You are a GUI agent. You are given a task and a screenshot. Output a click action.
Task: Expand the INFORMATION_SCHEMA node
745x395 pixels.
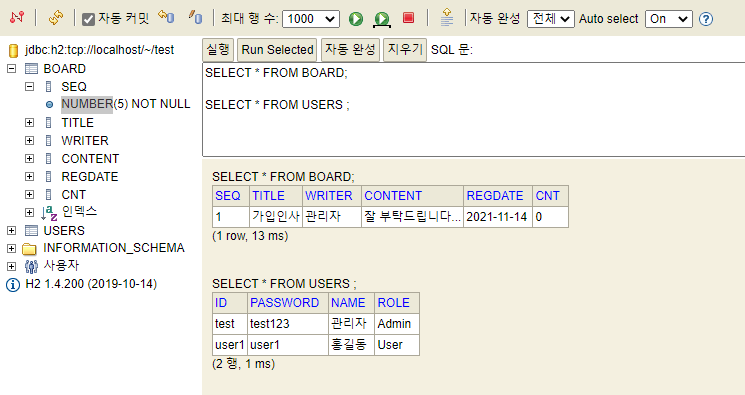(x=11, y=248)
